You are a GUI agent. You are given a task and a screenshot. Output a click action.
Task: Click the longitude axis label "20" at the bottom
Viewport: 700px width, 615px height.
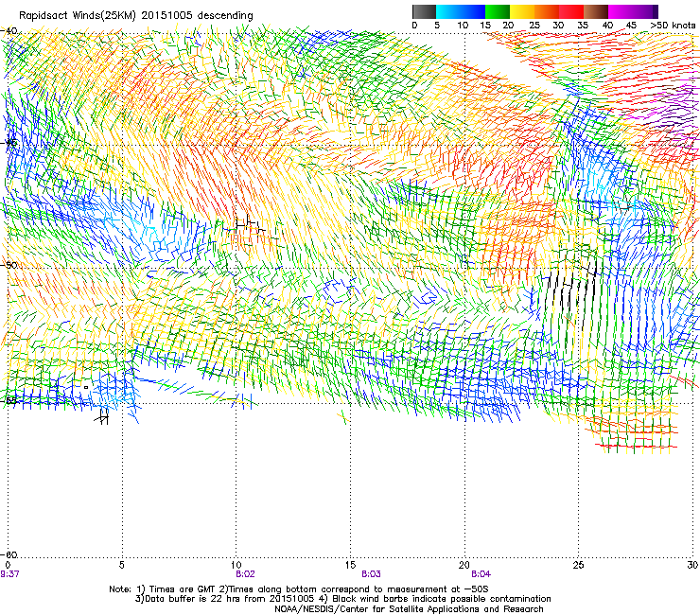[464, 565]
